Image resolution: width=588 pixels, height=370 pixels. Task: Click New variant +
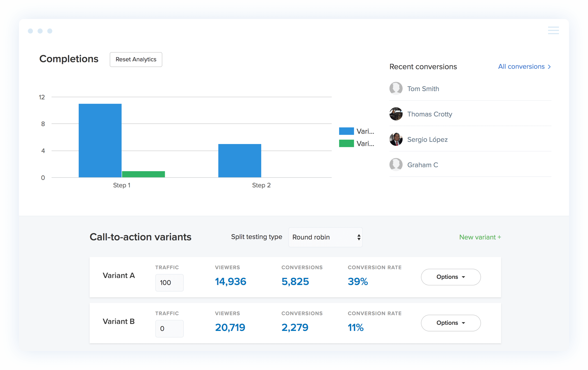(x=480, y=237)
